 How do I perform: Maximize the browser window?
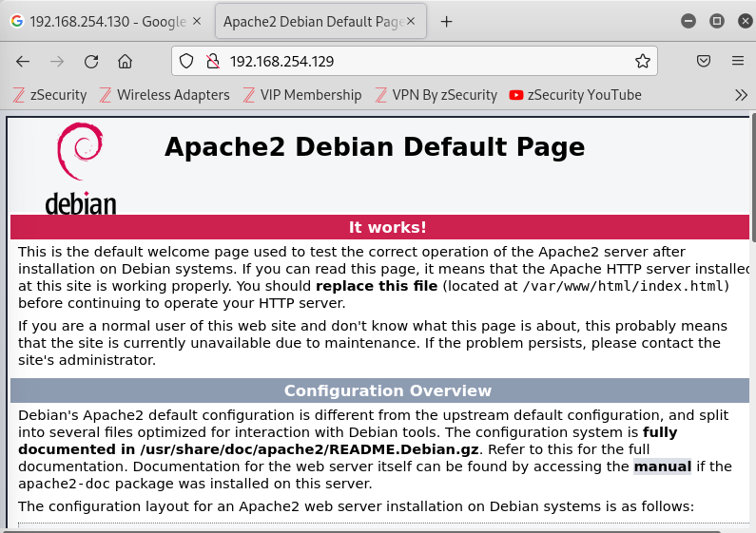[x=716, y=21]
